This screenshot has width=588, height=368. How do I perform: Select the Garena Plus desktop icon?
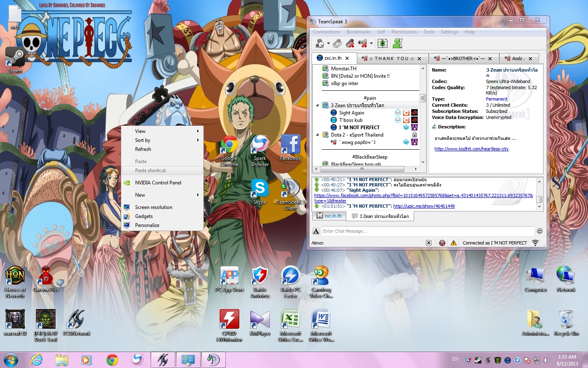coord(46,280)
